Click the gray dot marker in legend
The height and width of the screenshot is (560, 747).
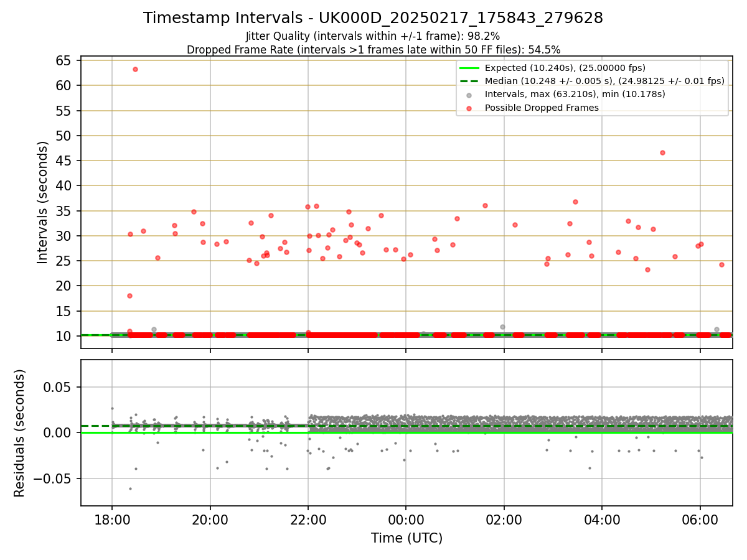[469, 95]
